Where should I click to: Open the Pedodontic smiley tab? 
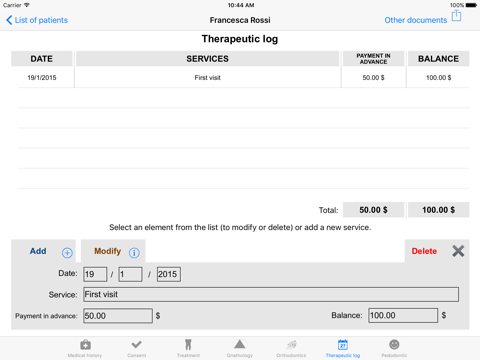click(394, 348)
